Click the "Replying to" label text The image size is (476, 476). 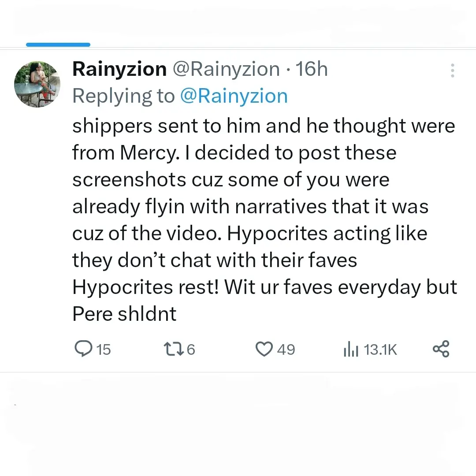click(x=123, y=96)
